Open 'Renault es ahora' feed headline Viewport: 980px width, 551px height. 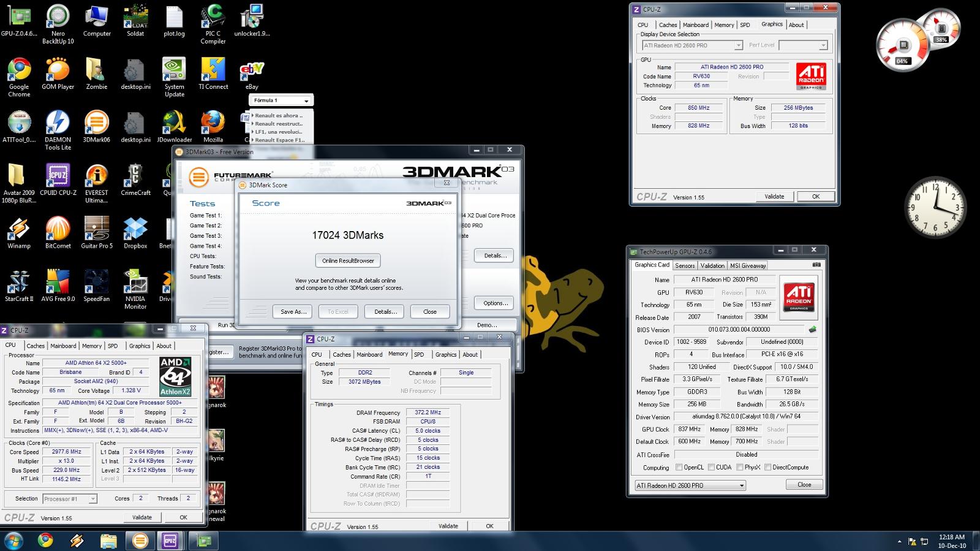tap(279, 115)
